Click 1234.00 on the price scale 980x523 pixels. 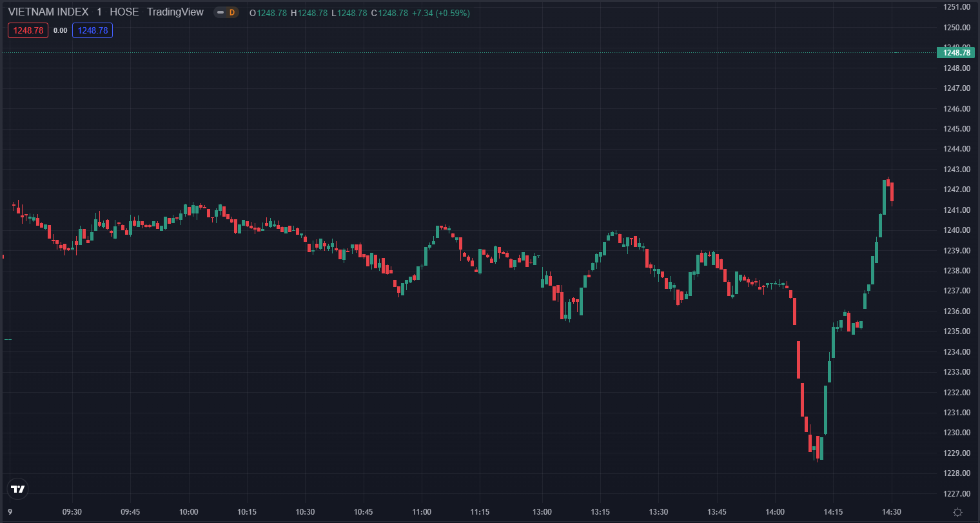click(957, 352)
